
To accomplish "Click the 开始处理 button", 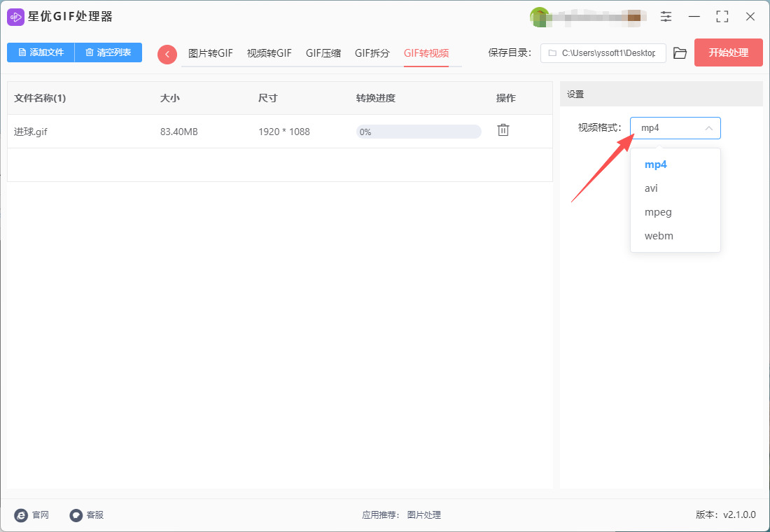I will [728, 52].
